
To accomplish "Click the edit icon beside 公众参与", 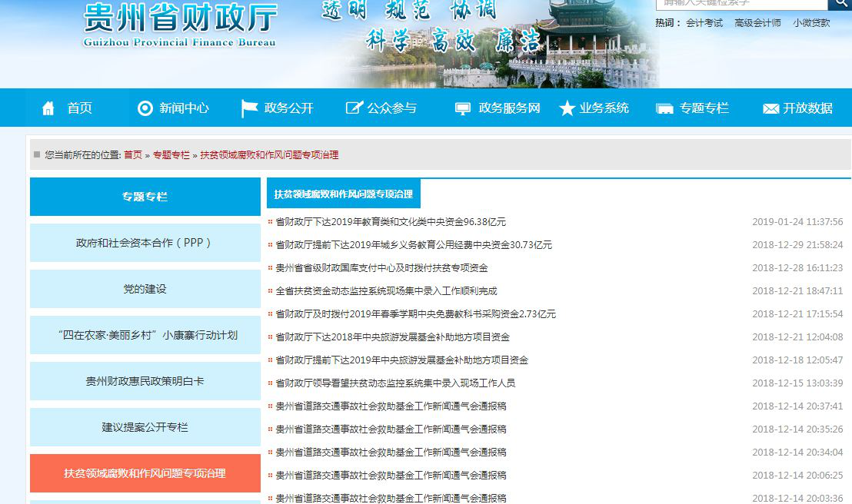I will [354, 108].
